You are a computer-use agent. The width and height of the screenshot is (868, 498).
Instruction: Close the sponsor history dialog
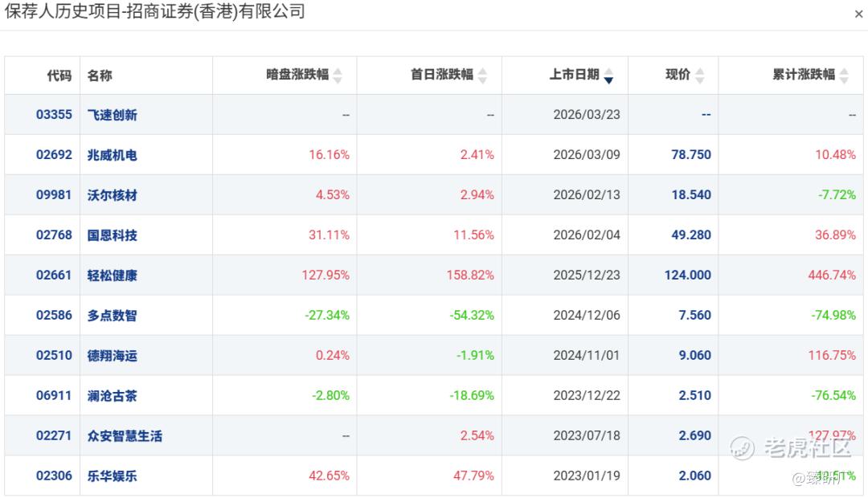coord(858,14)
